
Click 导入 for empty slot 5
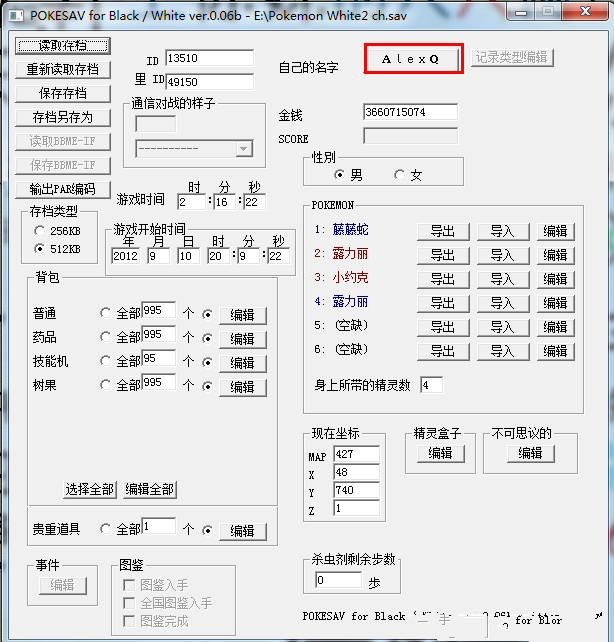[503, 328]
